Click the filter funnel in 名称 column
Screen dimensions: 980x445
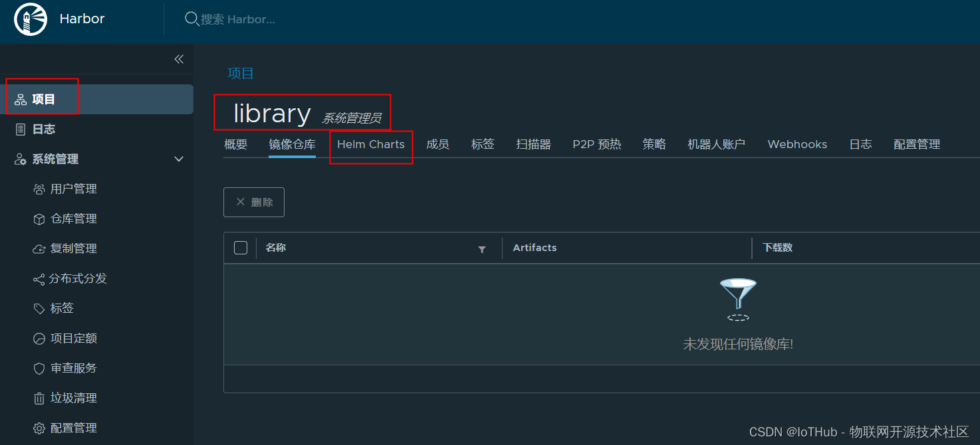click(x=482, y=250)
